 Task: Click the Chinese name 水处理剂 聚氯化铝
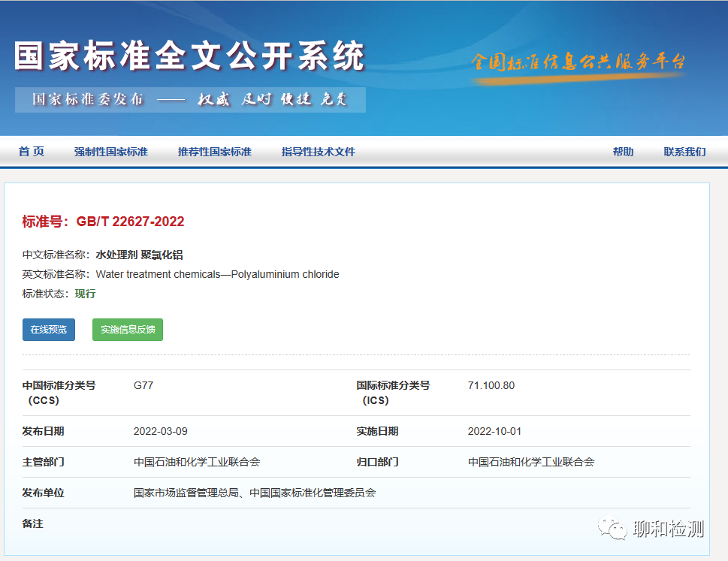(x=139, y=255)
